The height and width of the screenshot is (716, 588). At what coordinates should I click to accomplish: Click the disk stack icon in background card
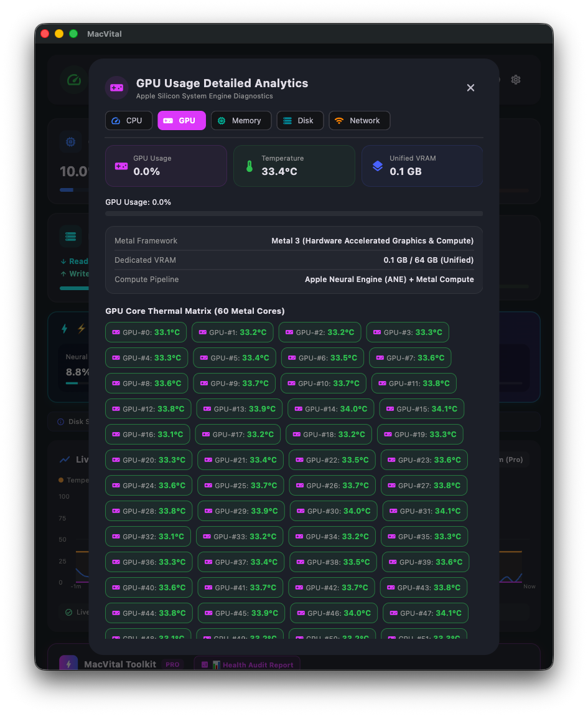coord(71,237)
